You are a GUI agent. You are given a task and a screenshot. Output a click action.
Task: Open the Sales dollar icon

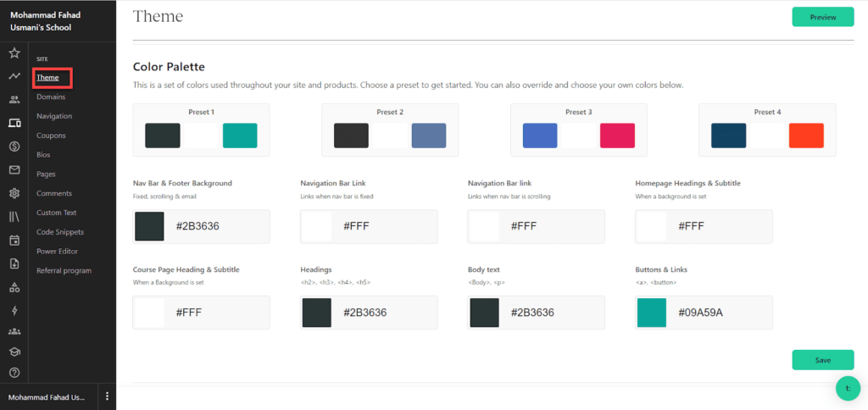14,147
